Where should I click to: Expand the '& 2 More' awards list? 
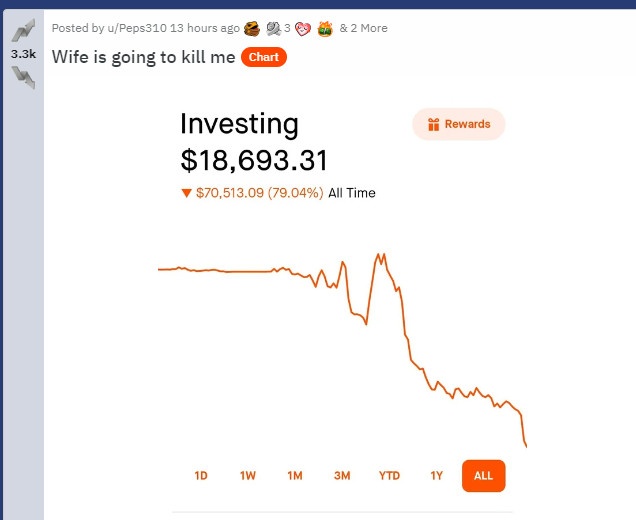click(363, 28)
